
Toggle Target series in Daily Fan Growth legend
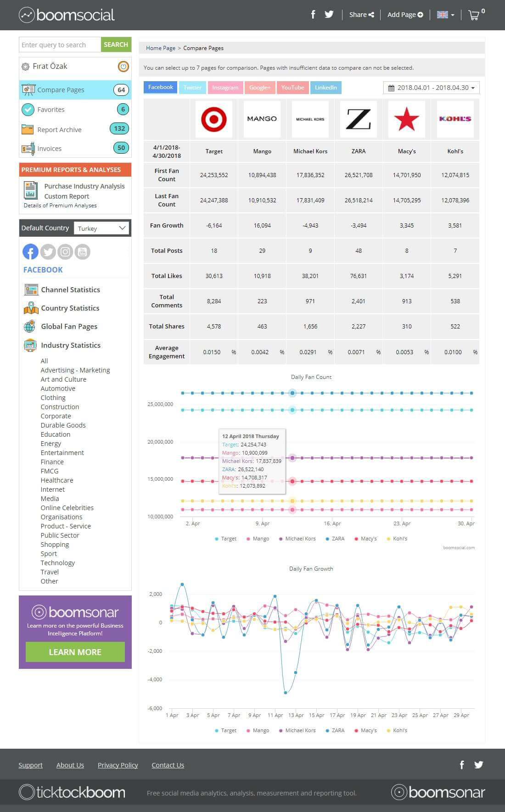(225, 730)
